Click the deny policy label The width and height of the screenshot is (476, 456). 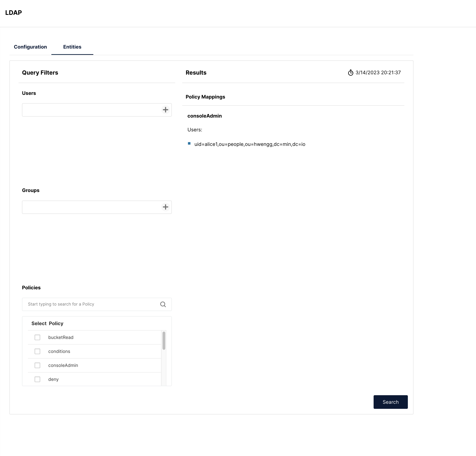pos(53,379)
